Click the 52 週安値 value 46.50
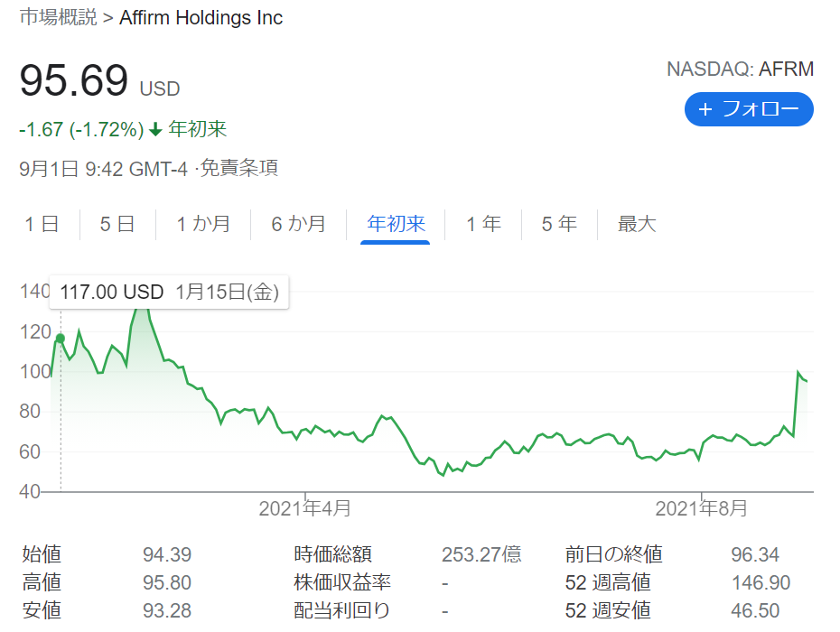This screenshot has width=840, height=632. (755, 610)
